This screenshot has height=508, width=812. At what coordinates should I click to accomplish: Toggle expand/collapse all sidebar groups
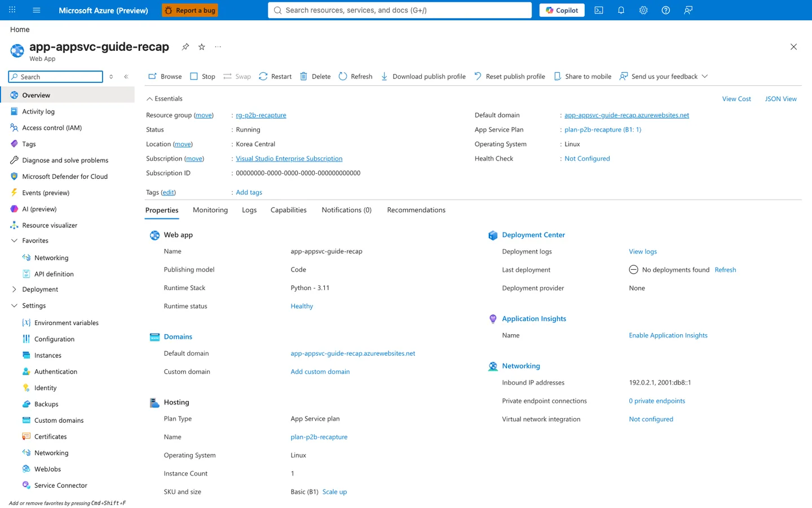click(x=111, y=77)
